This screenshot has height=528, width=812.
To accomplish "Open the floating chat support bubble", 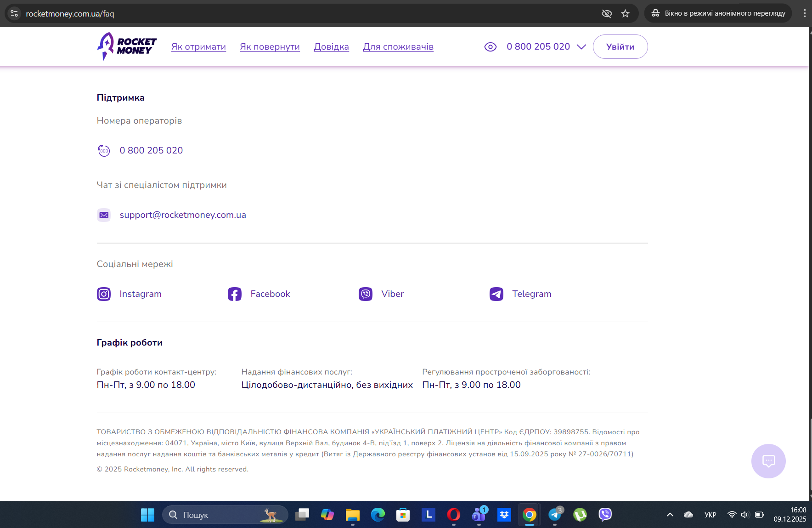I will 768,461.
